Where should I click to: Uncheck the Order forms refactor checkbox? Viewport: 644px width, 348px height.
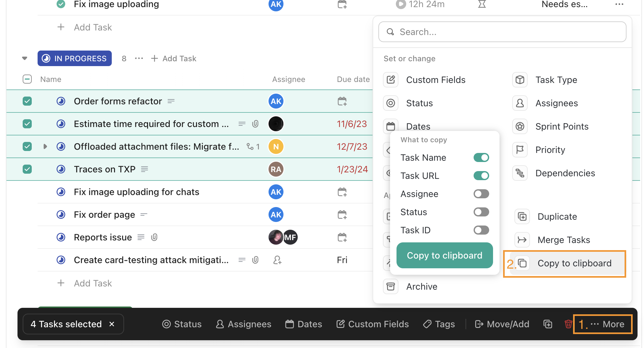coord(27,101)
